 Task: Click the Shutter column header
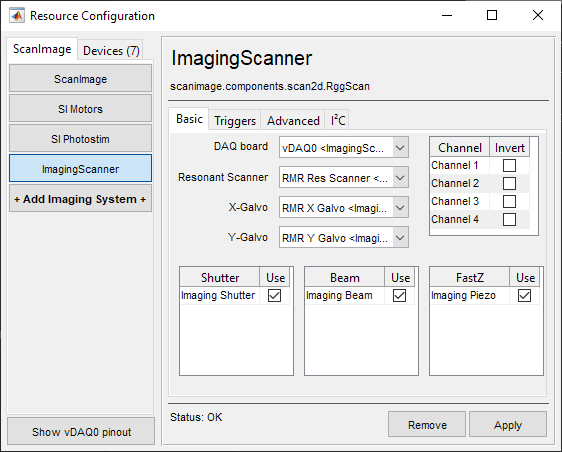coord(219,277)
